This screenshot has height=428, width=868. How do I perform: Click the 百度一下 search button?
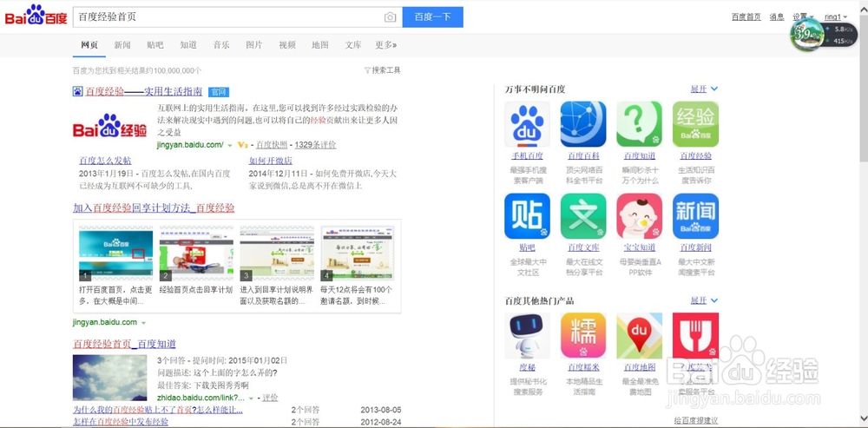(x=433, y=17)
